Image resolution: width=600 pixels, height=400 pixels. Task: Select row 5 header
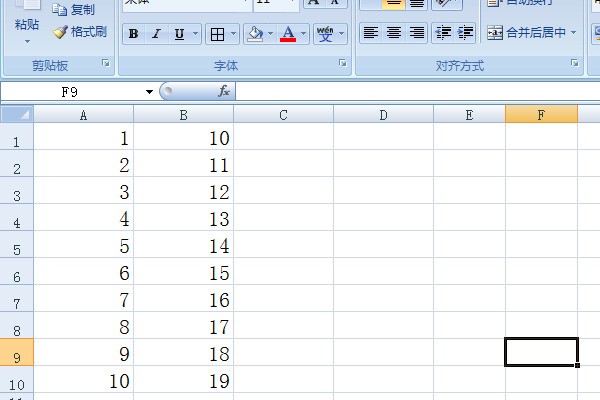[16, 247]
